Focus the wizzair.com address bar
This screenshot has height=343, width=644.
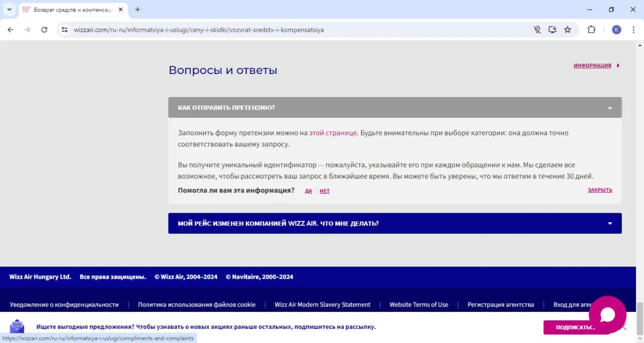click(199, 30)
